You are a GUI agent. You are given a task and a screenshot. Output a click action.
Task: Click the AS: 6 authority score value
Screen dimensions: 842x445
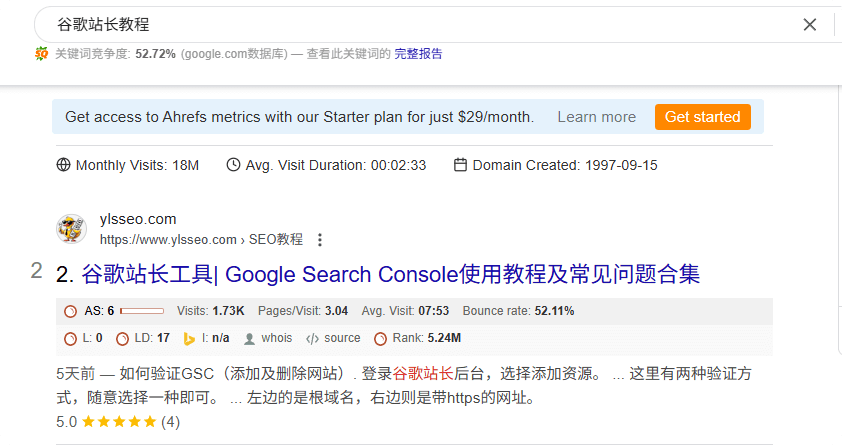(x=99, y=311)
